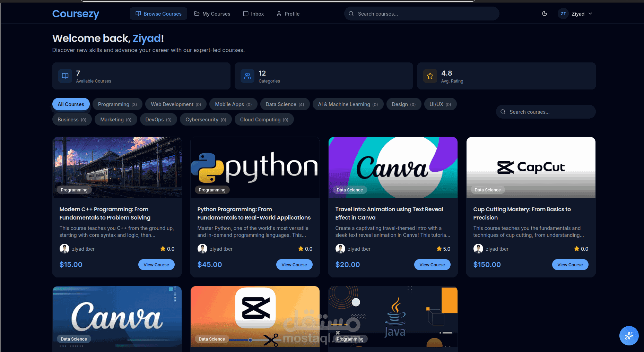Click the star rating on Python Programming card

(x=305, y=249)
